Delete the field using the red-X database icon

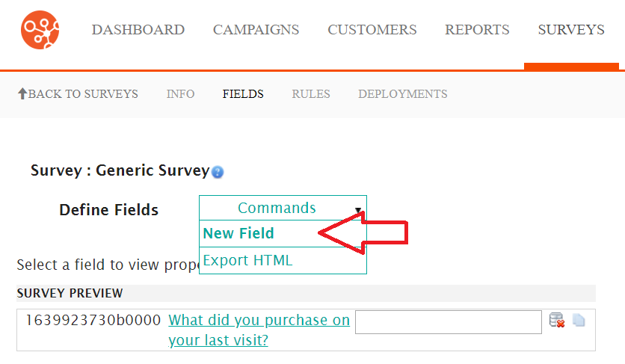click(x=557, y=320)
